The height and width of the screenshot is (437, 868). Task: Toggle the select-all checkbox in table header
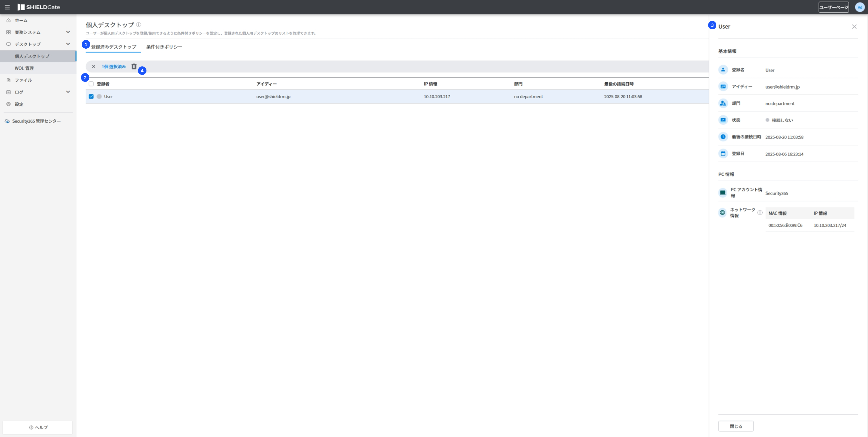pyautogui.click(x=91, y=84)
